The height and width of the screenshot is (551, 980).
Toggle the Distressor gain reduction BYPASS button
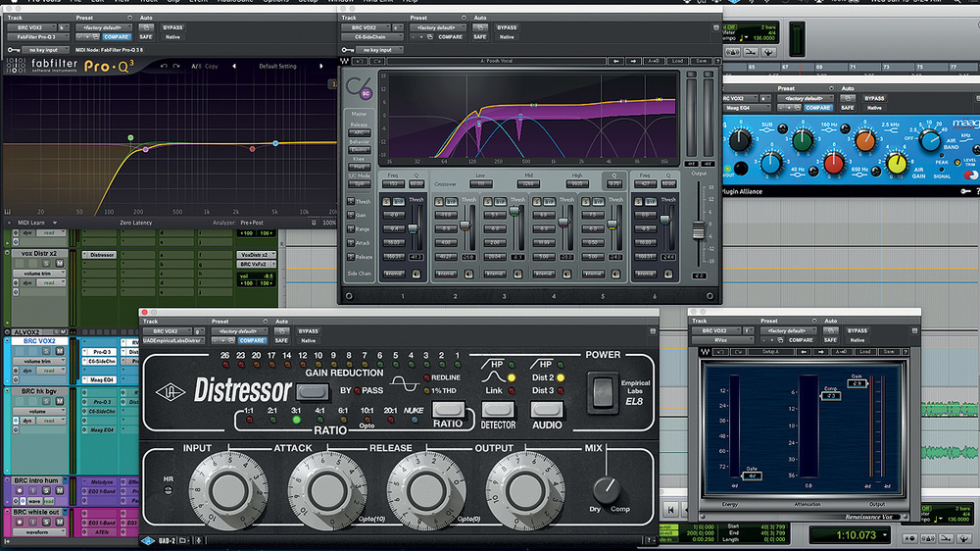pyautogui.click(x=312, y=391)
